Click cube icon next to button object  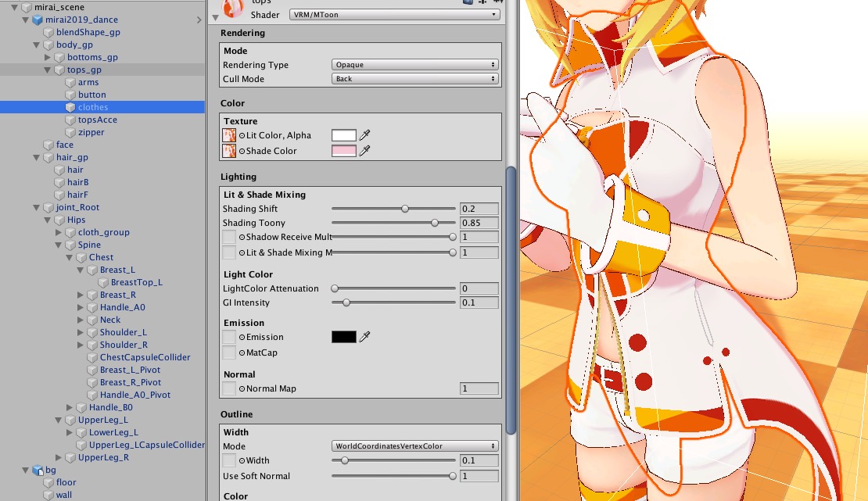70,95
